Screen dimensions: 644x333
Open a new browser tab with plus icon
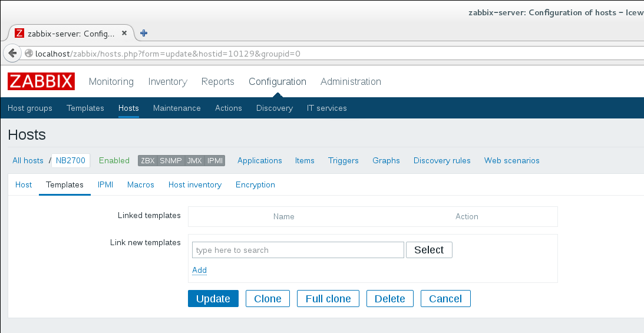pos(144,33)
